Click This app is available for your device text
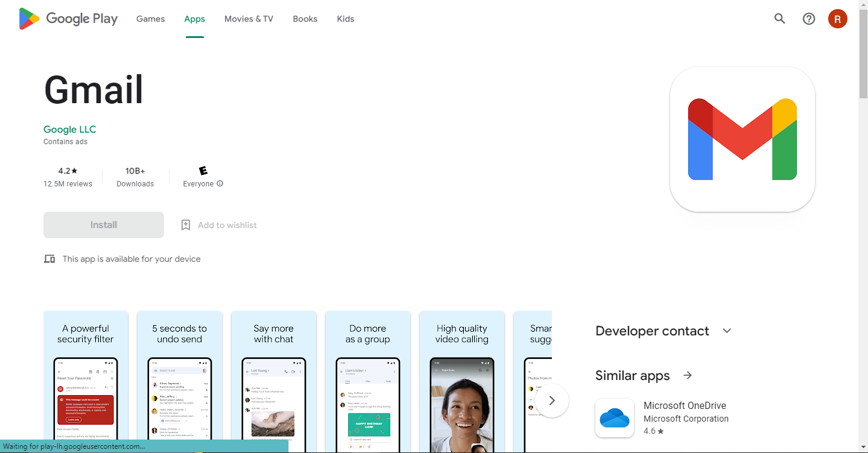The height and width of the screenshot is (453, 868). [x=131, y=259]
